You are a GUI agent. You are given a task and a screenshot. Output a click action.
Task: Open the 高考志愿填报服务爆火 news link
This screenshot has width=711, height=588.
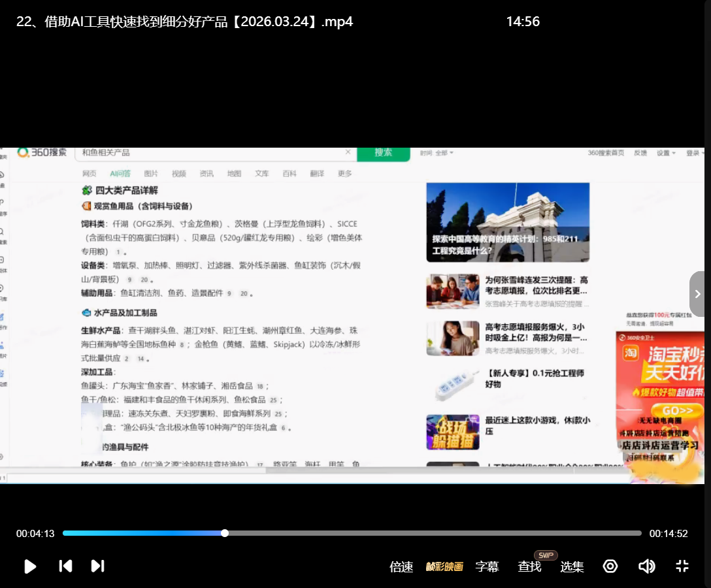tap(535, 332)
